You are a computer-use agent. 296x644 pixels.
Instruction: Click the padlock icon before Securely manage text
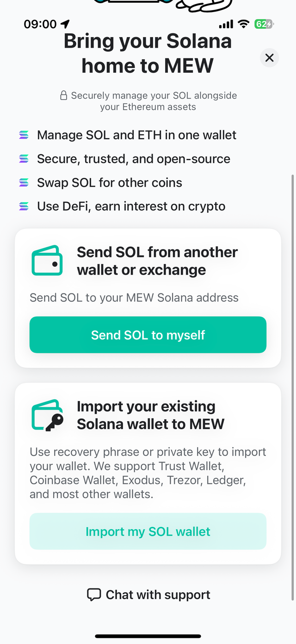click(63, 95)
